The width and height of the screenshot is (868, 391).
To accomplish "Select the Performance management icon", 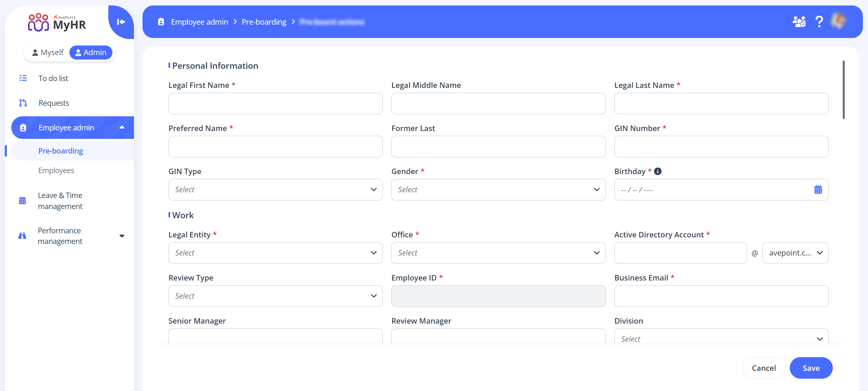I will pos(22,235).
